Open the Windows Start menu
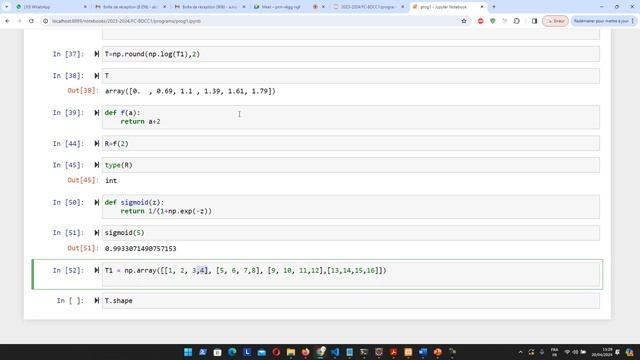This screenshot has width=640, height=360. [188, 352]
